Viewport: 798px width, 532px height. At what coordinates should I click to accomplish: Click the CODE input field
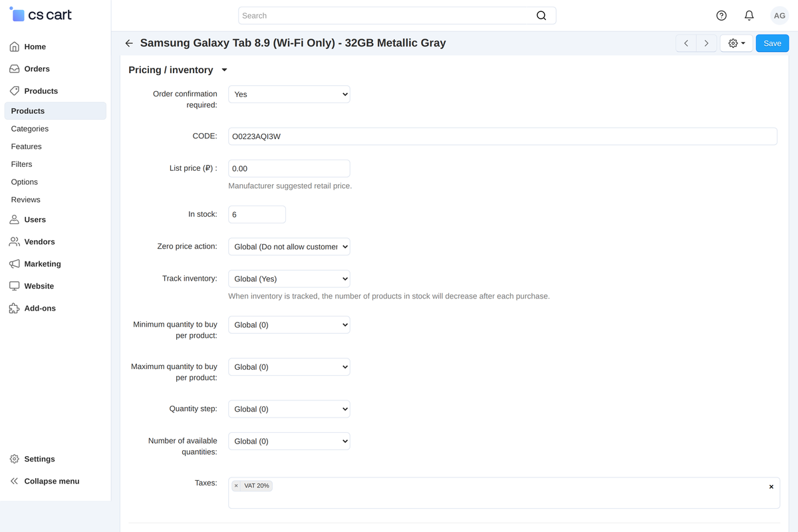pos(503,136)
